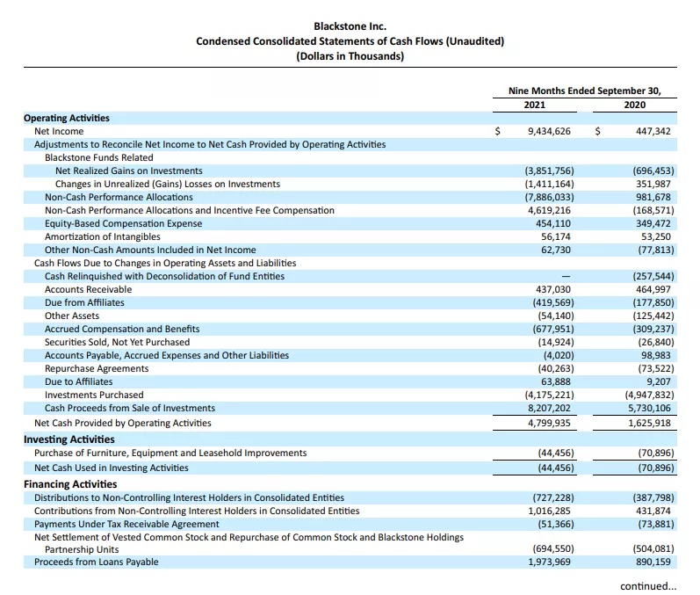Click the 63,888 value
Screen dimensions: 700x595
click(556, 381)
